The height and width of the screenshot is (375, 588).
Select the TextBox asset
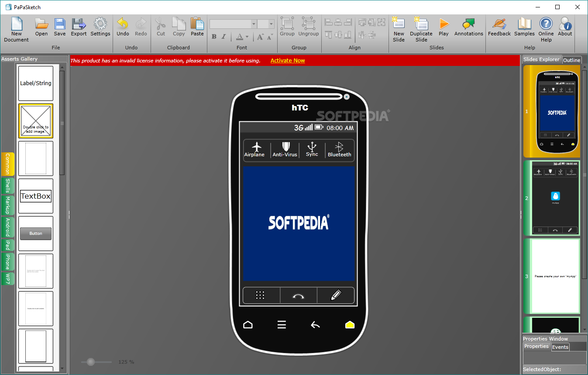point(36,196)
